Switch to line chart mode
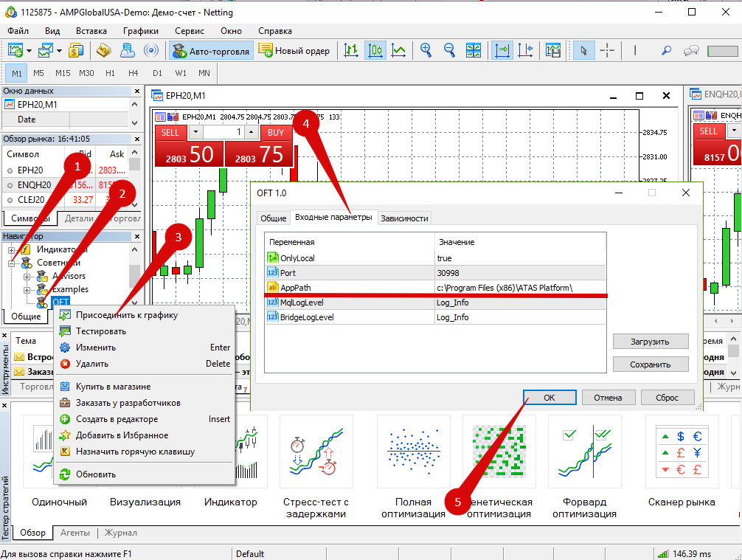This screenshot has height=560, width=742. (x=398, y=50)
